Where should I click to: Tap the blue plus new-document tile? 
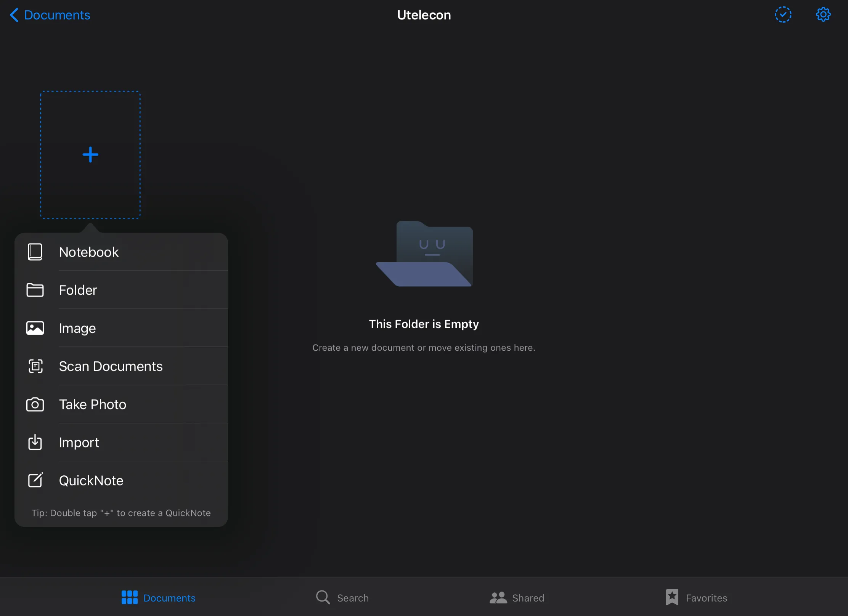[90, 155]
